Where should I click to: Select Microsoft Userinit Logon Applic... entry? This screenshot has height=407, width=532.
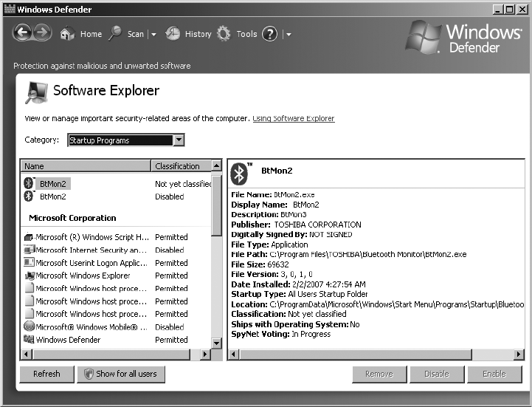[x=117, y=263]
